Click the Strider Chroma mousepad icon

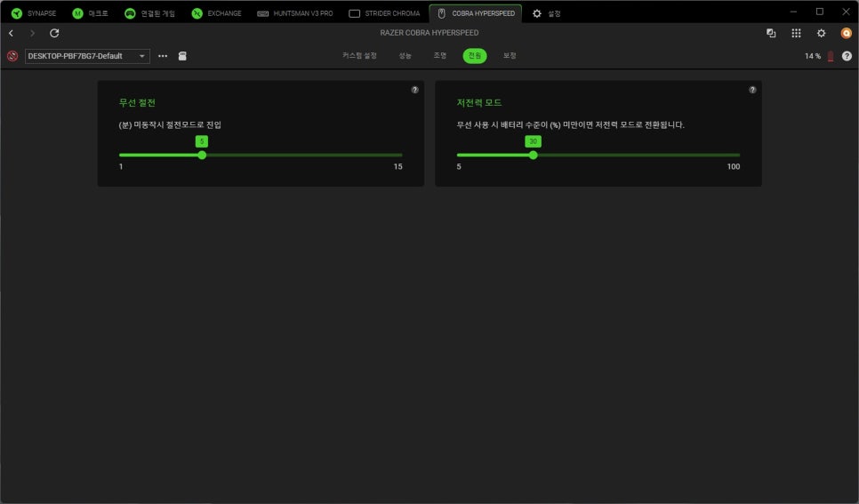(x=355, y=13)
